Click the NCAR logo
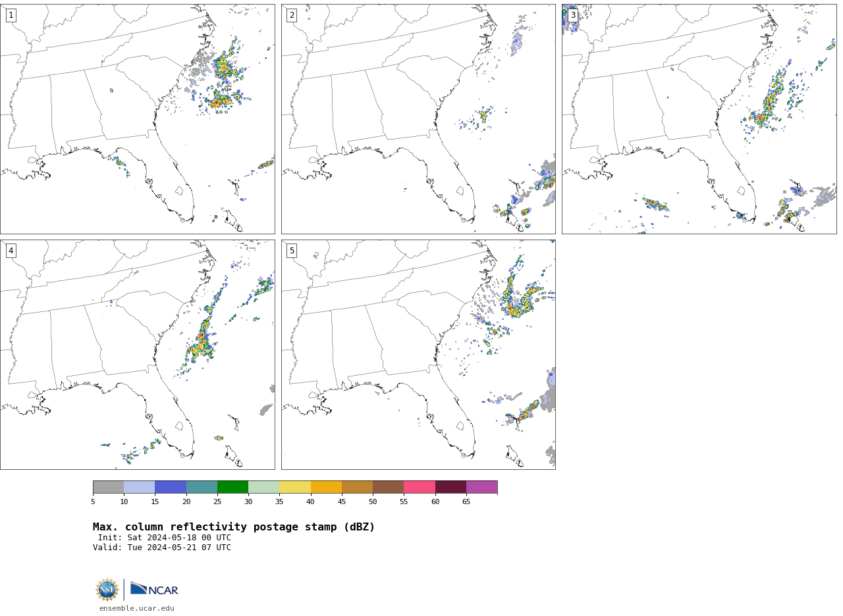843x616 pixels. (154, 589)
